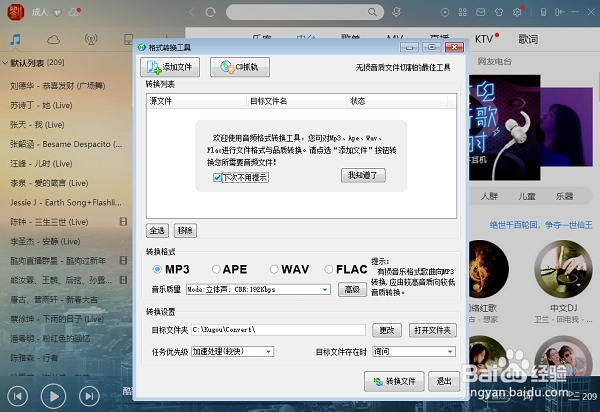This screenshot has width=600, height=412.
Task: Select the APE format radio button
Action: (x=216, y=269)
